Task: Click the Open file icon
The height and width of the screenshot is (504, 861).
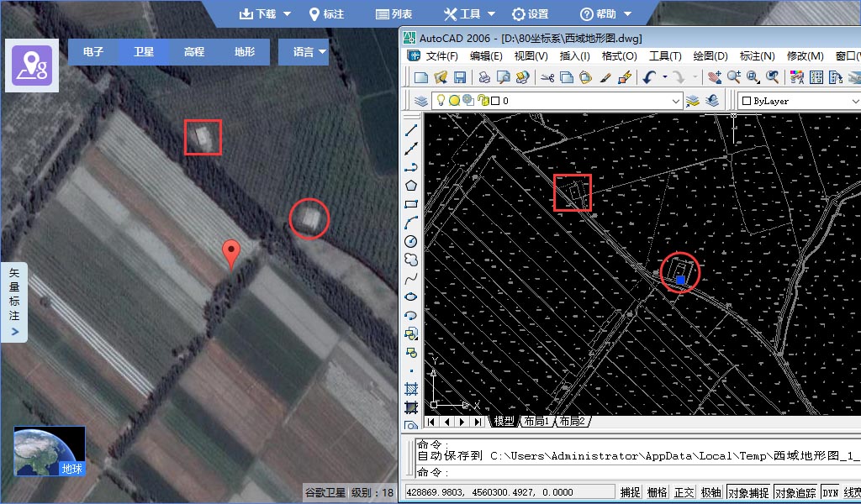Action: tap(441, 77)
